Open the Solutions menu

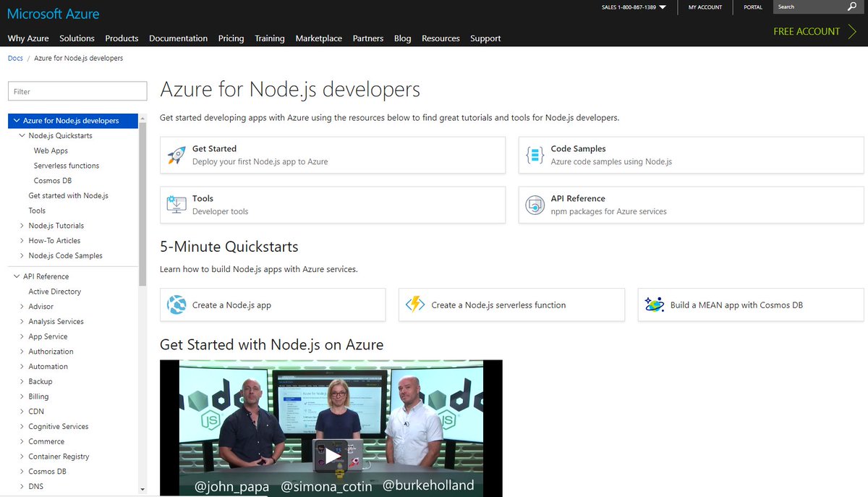[77, 38]
